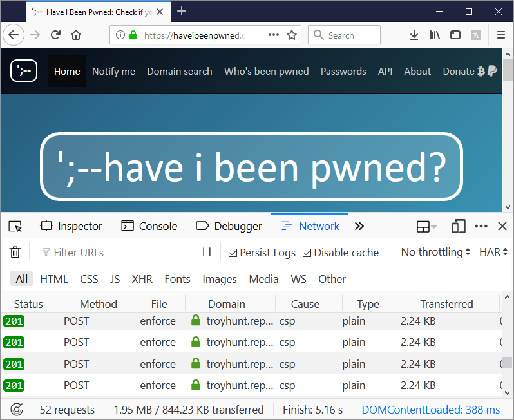Filter requests by WS
This screenshot has height=420, width=514.
[x=298, y=279]
